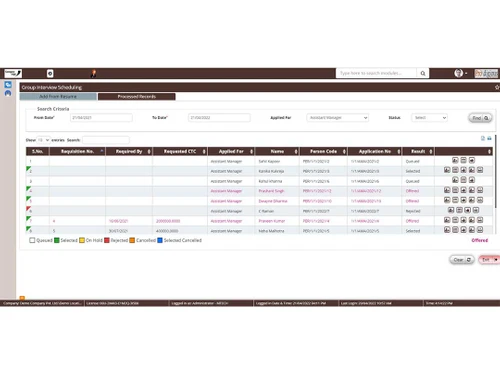
Task: Click first action icon in Prashant Singh row
Action: 447,190
